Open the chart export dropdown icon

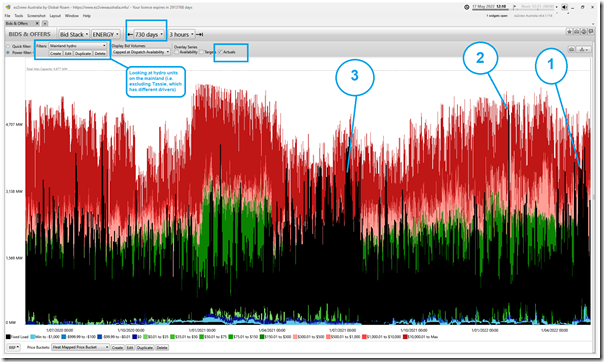tap(584, 49)
